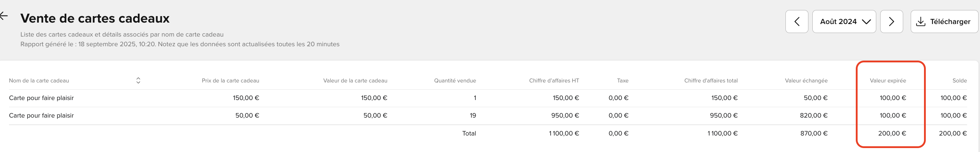Click the download icon beside Télécharger
The width and height of the screenshot is (980, 152).
tap(921, 22)
